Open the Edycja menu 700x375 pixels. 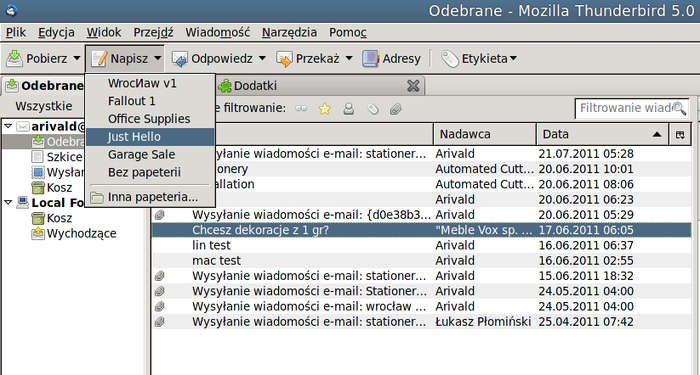point(56,32)
